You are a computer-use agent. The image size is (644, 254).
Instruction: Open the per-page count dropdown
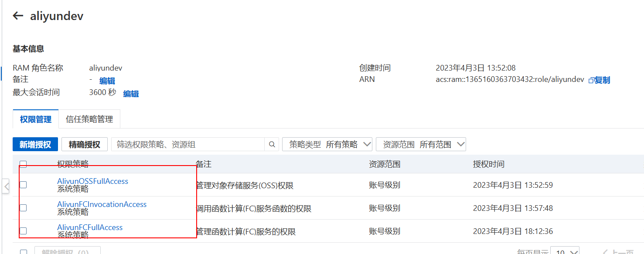coord(565,252)
